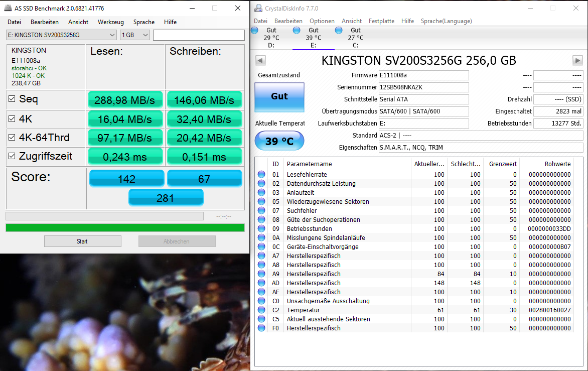The height and width of the screenshot is (371, 588).
Task: Start the AS SSD benchmark
Action: tap(82, 241)
